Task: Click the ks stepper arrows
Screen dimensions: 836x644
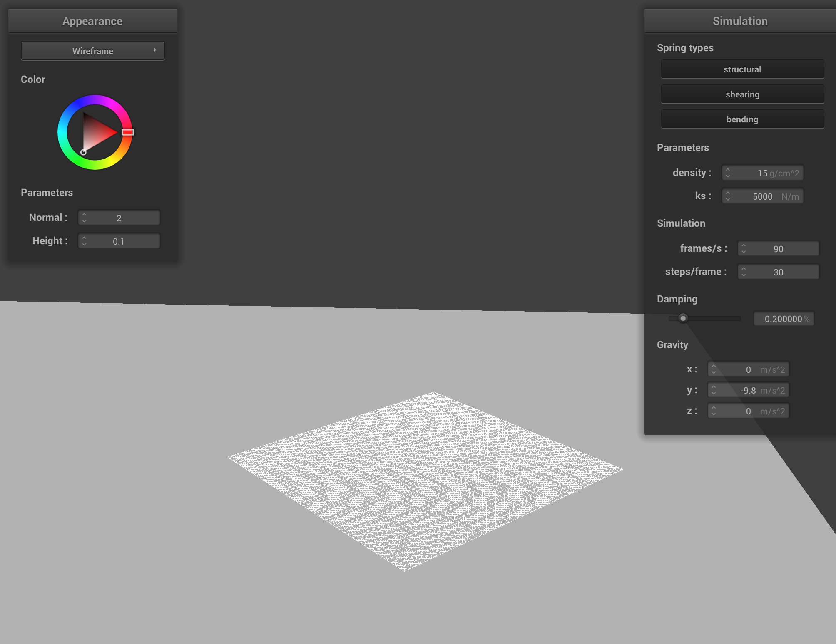Action: coord(728,196)
